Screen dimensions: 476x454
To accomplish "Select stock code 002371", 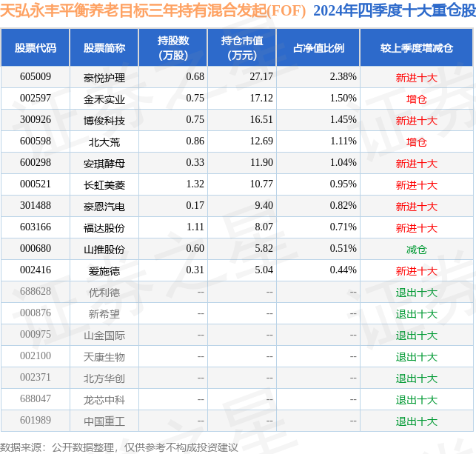I will [x=36, y=378].
